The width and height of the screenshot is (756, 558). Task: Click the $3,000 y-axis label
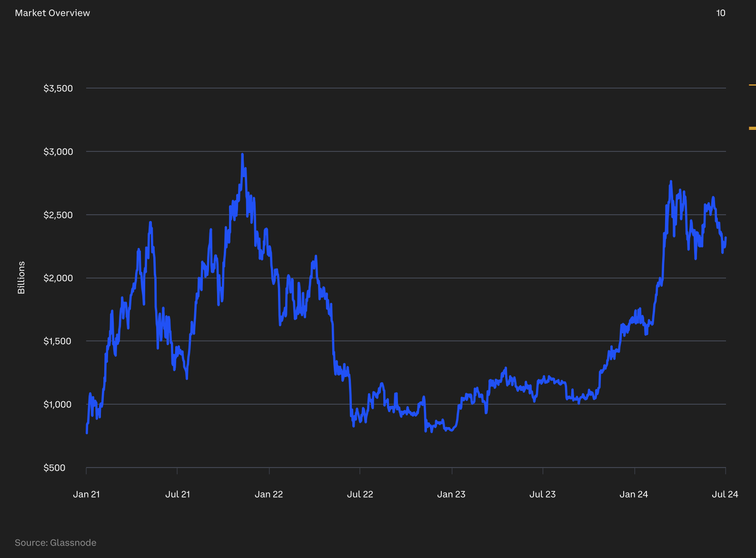(58, 151)
